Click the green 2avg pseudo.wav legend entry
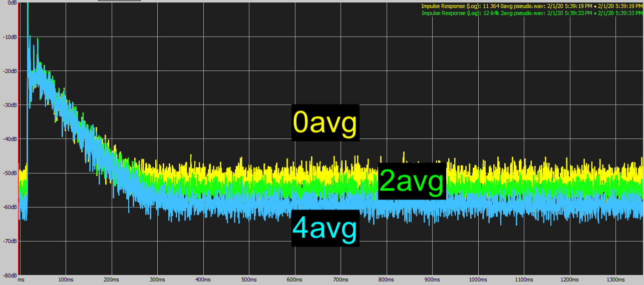 click(x=532, y=13)
